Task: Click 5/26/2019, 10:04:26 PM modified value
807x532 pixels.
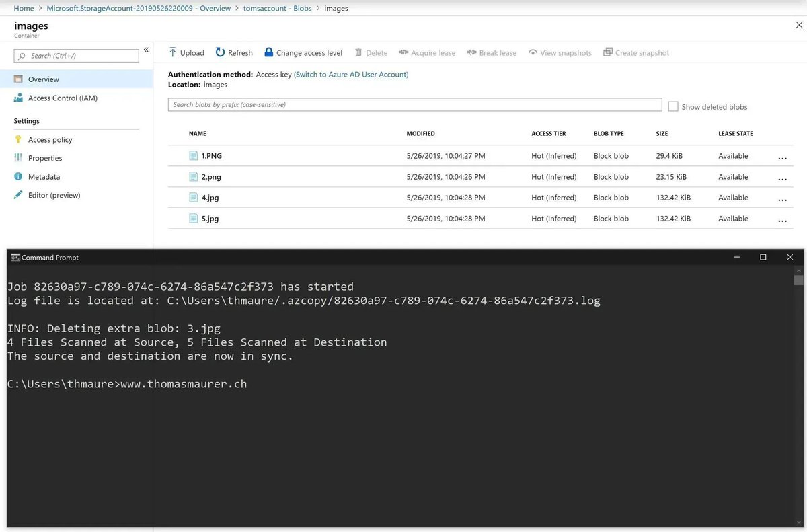Action: click(446, 176)
